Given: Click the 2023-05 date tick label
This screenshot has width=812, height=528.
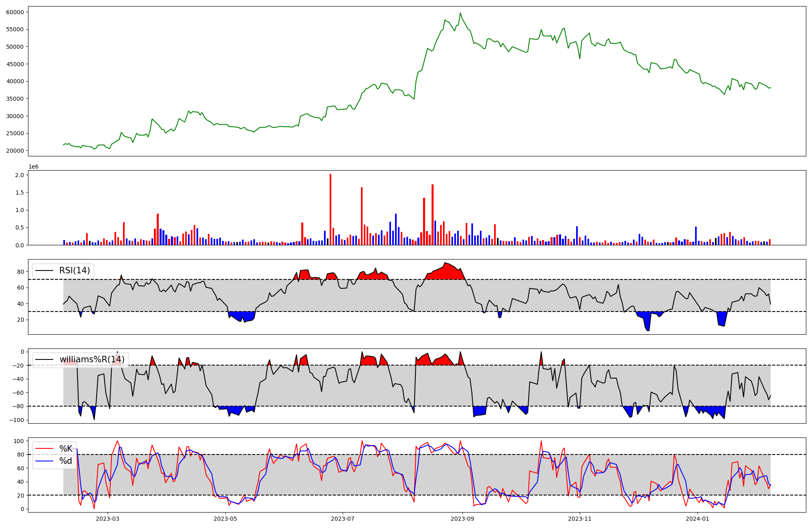Looking at the screenshot, I should (x=225, y=519).
